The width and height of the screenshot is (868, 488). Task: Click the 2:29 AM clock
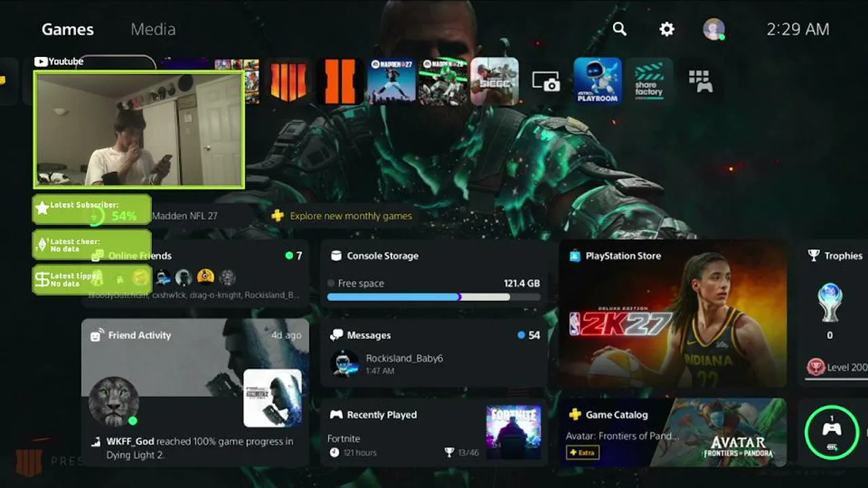pyautogui.click(x=798, y=29)
